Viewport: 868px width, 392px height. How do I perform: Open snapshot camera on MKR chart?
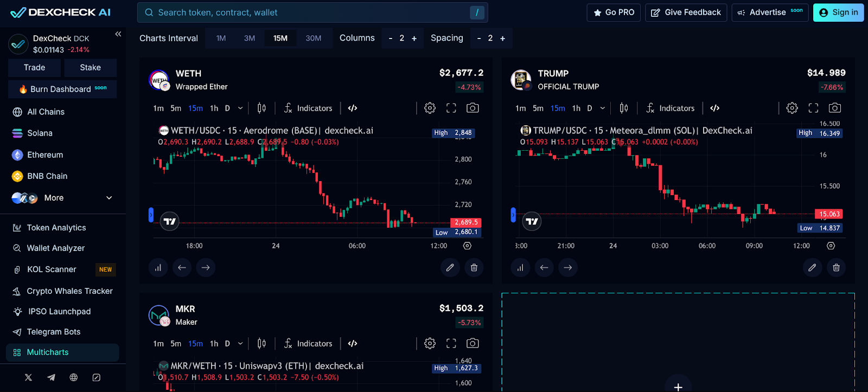473,343
